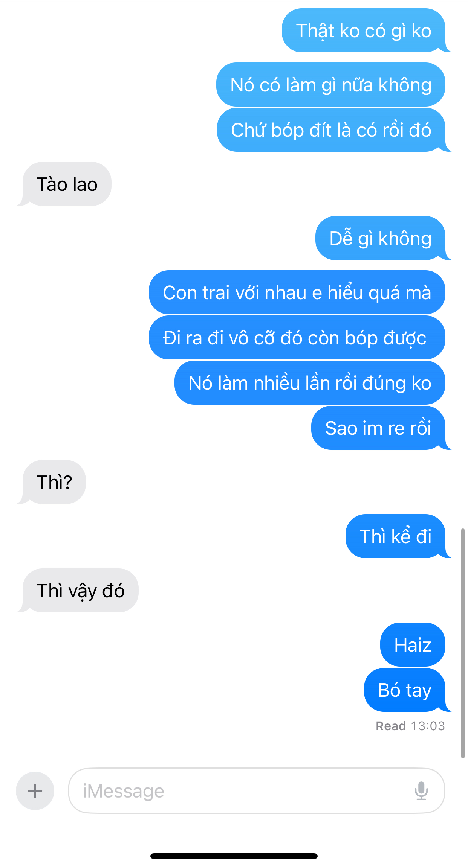
Task: Tap the plus attachments icon
Action: [35, 790]
